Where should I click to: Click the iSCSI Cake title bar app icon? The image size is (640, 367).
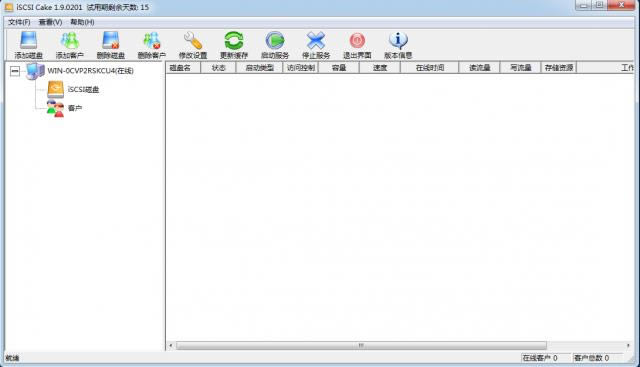(9, 7)
